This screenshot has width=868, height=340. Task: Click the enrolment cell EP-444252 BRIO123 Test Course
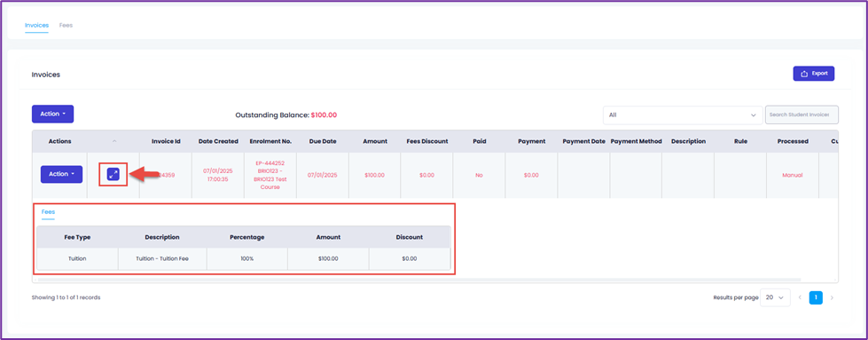coord(270,175)
